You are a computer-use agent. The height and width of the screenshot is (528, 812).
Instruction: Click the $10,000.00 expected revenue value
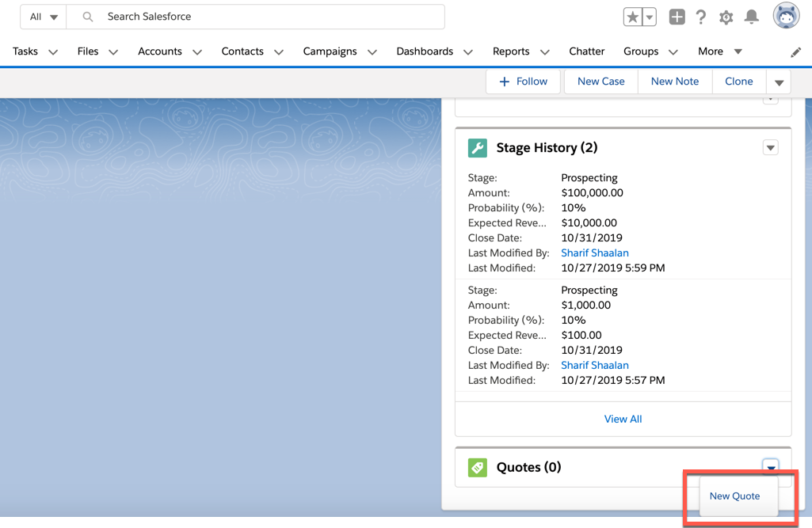589,223
